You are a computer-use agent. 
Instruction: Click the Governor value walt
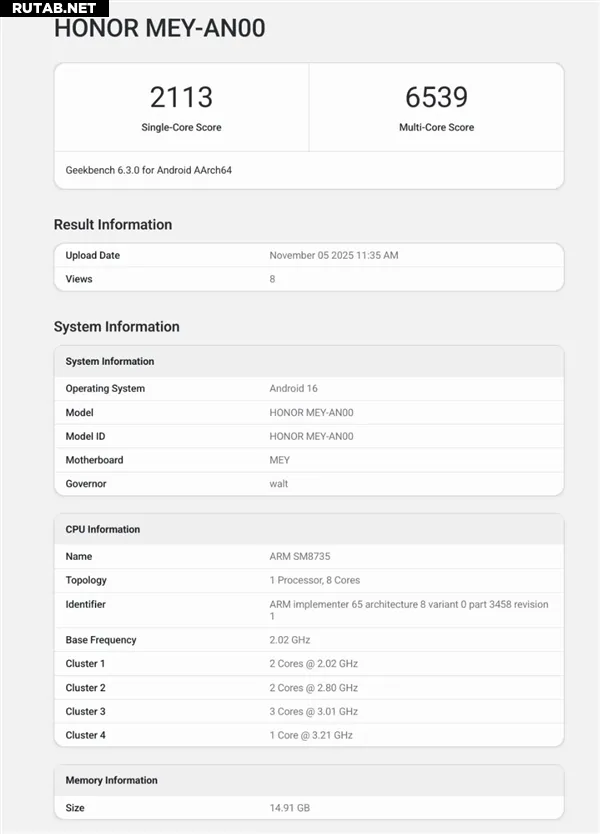(279, 484)
